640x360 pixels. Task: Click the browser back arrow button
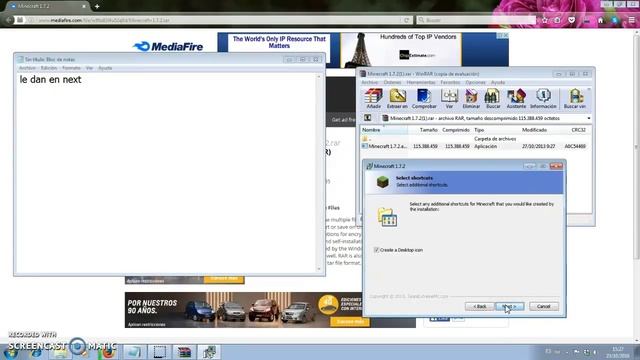pos(9,20)
